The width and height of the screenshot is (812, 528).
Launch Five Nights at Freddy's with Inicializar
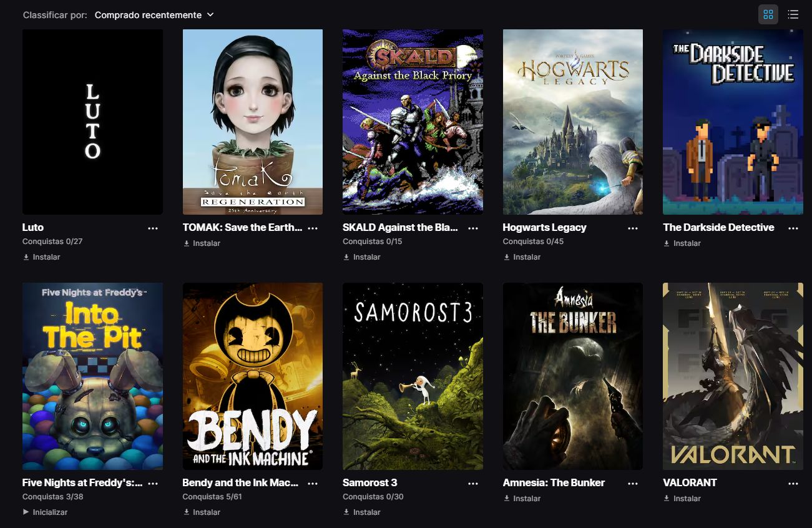(45, 512)
